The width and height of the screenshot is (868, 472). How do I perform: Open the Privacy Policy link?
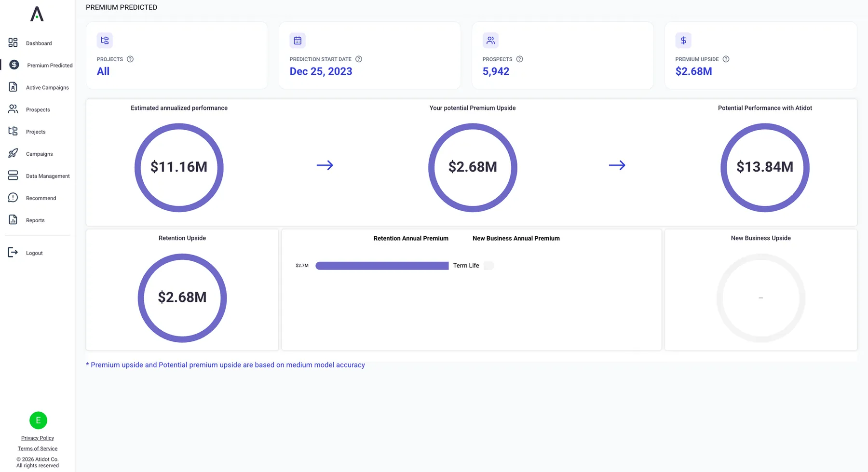tap(38, 438)
